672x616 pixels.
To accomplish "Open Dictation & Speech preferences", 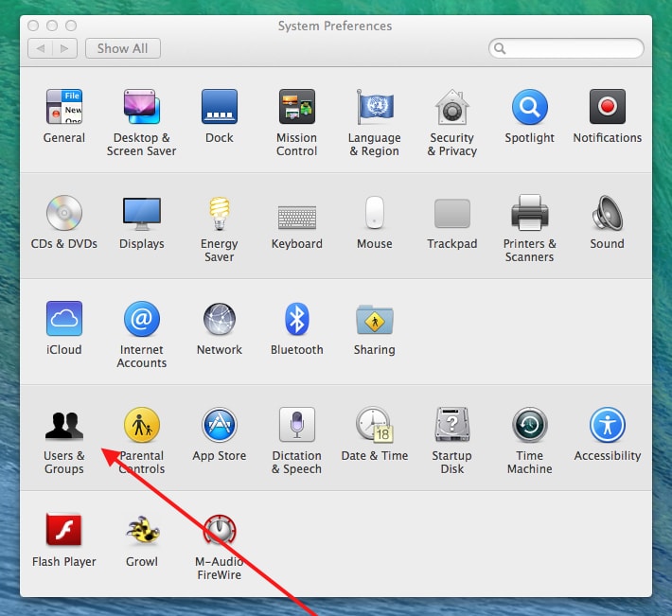I will click(x=297, y=425).
